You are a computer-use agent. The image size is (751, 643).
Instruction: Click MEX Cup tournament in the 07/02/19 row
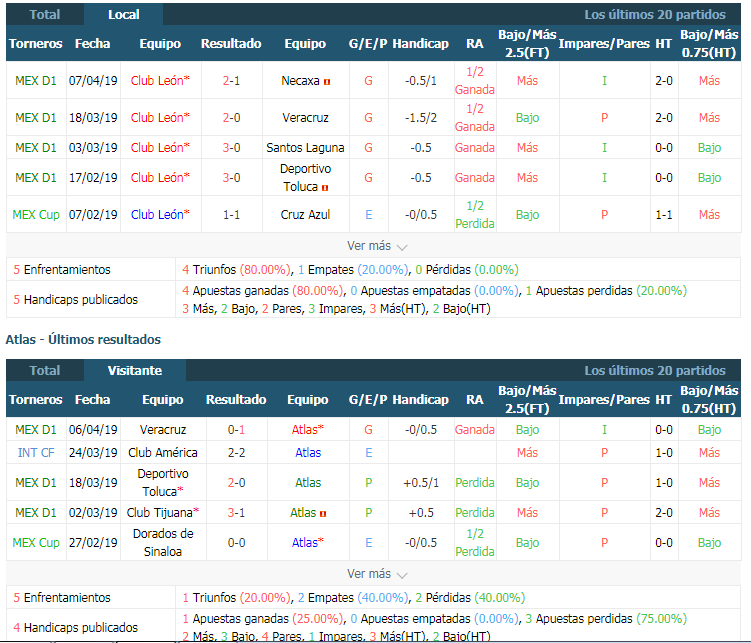tap(36, 214)
